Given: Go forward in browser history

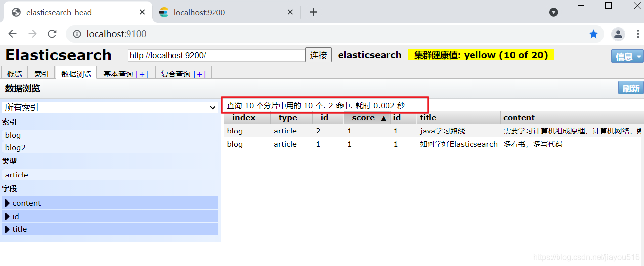Looking at the screenshot, I should pos(33,34).
